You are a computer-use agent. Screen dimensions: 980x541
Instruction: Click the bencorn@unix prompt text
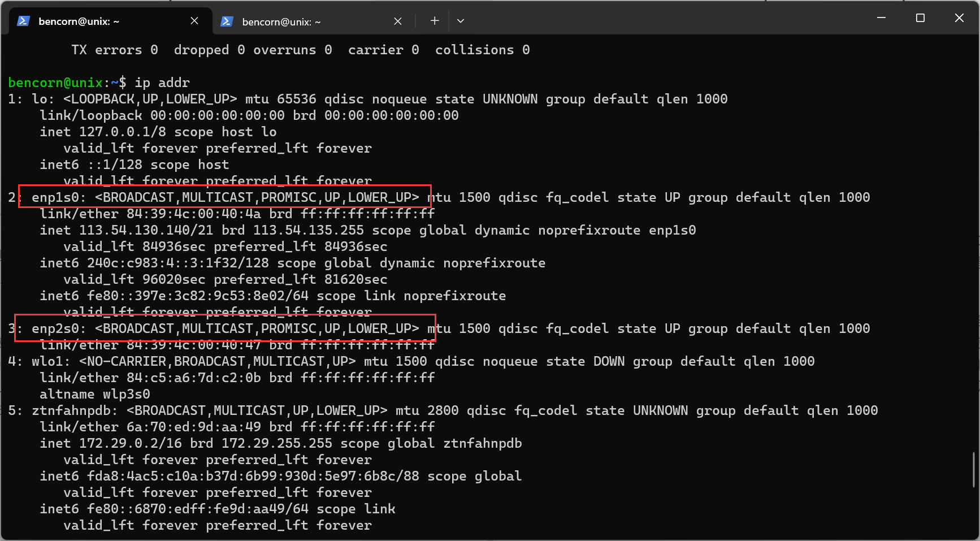tap(57, 83)
